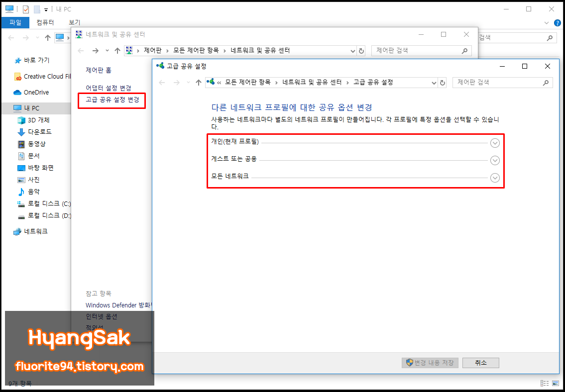Screen dimensions: 565x392
Task: Go up one level in 고급 공유 설정
Action: tap(198, 83)
